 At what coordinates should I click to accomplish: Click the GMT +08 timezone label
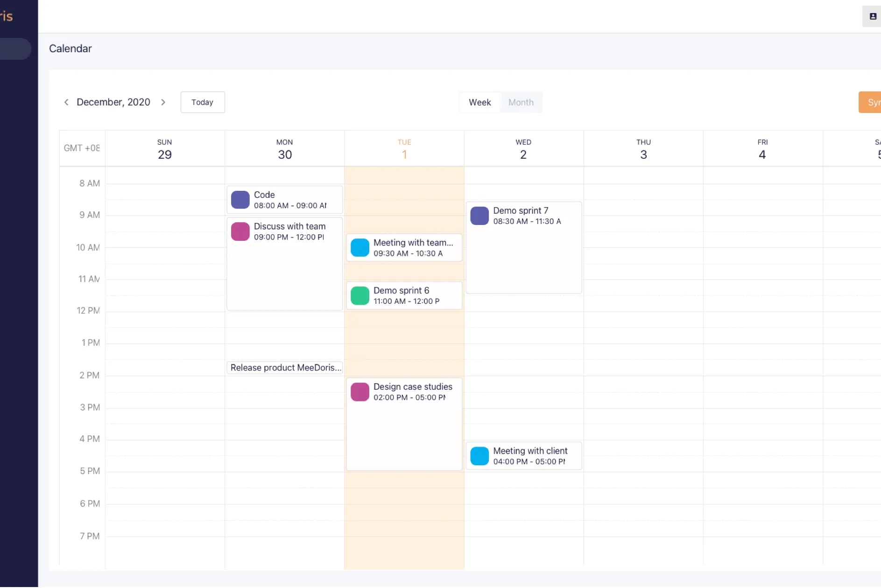pyautogui.click(x=82, y=148)
